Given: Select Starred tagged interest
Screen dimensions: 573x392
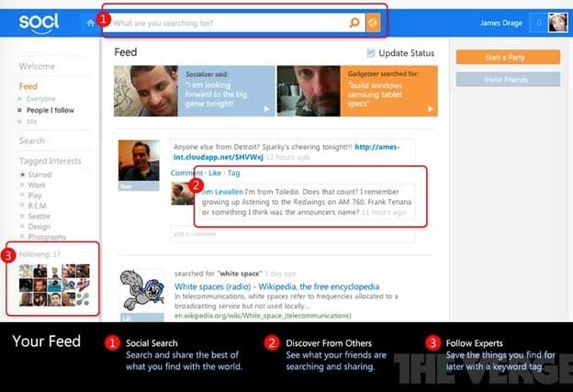Looking at the screenshot, I should click(x=39, y=174).
